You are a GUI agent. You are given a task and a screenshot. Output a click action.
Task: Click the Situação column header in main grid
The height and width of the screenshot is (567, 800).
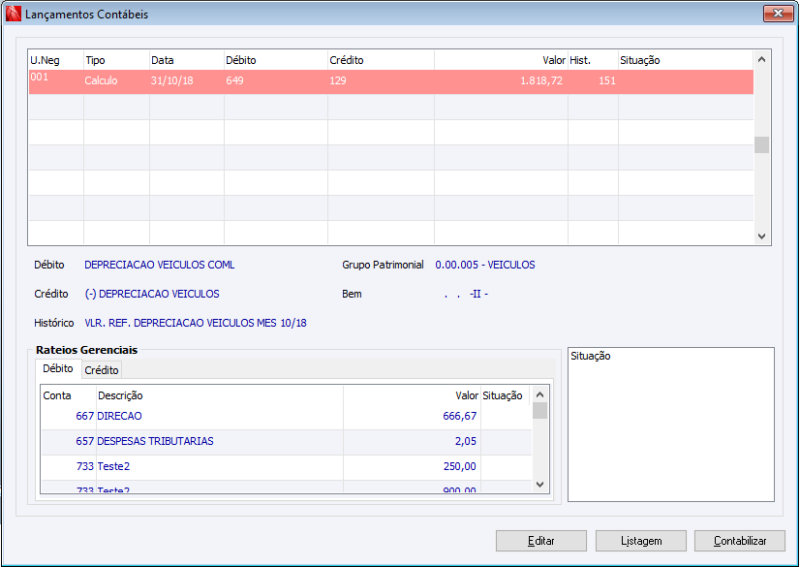[686, 60]
